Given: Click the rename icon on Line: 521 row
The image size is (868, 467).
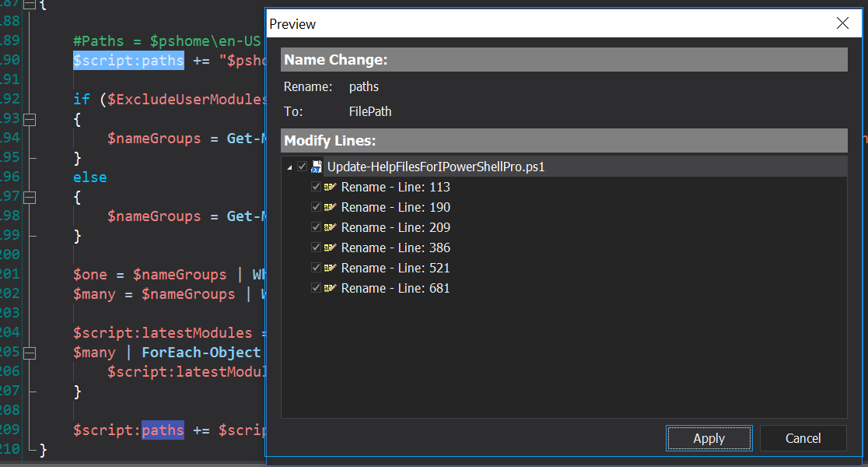Looking at the screenshot, I should 330,268.
